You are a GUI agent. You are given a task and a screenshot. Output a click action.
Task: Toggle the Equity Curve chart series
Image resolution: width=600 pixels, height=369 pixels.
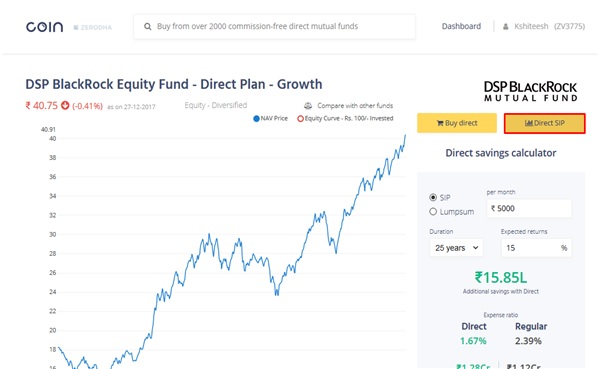point(345,118)
